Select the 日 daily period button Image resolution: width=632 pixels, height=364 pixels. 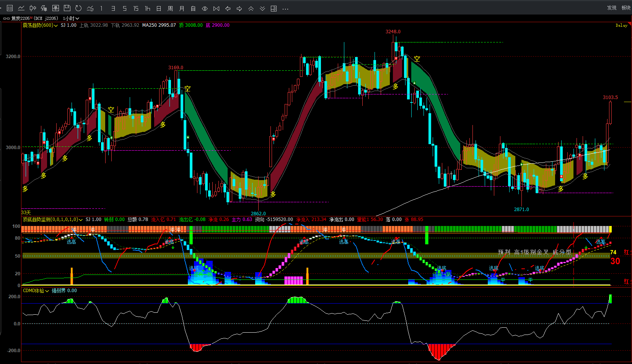click(x=159, y=8)
